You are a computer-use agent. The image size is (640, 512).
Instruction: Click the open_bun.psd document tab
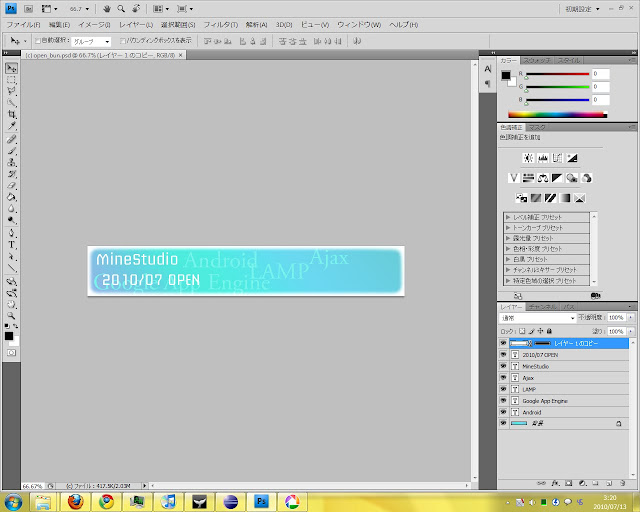click(104, 55)
